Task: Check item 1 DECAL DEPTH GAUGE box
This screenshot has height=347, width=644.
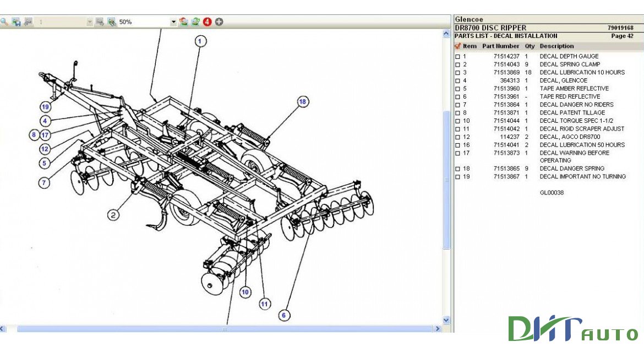Action: click(x=457, y=57)
